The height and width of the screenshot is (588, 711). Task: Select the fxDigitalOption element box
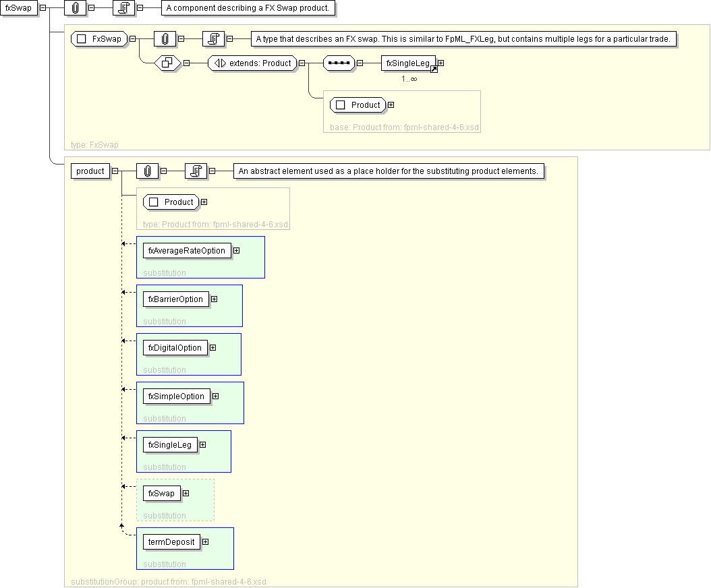click(x=175, y=347)
